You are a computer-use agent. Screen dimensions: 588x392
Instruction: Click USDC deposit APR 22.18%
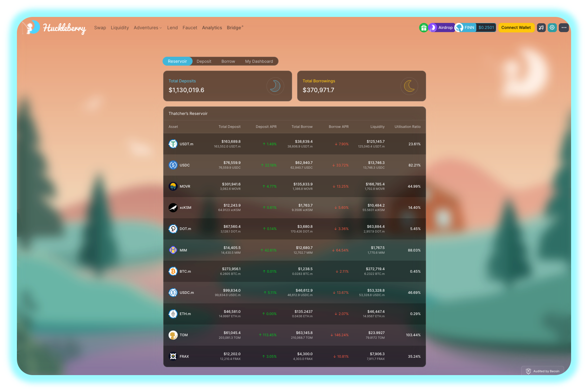coord(269,165)
